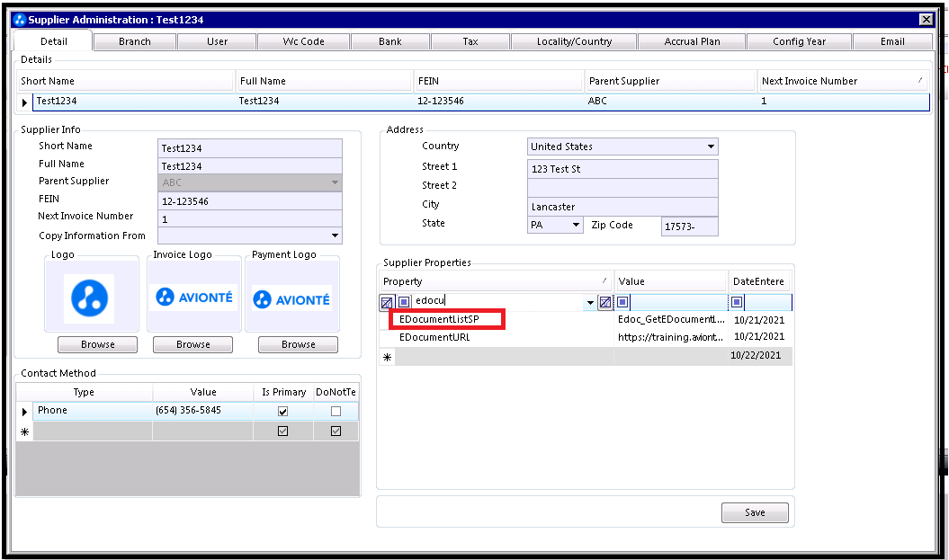Switch to the Branch tab
The image size is (949, 560).
point(135,41)
